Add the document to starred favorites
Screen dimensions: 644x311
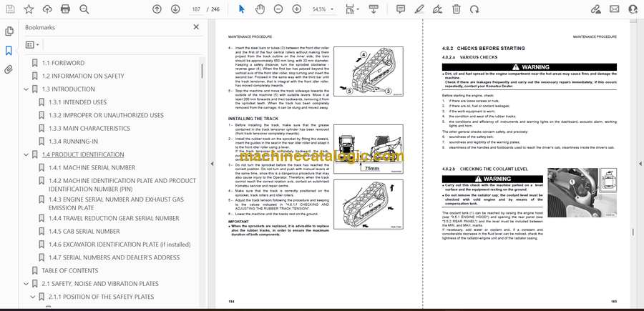[29, 9]
